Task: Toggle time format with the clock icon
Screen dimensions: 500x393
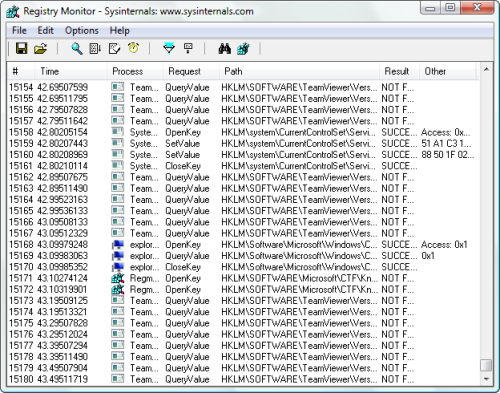Action: click(x=134, y=48)
